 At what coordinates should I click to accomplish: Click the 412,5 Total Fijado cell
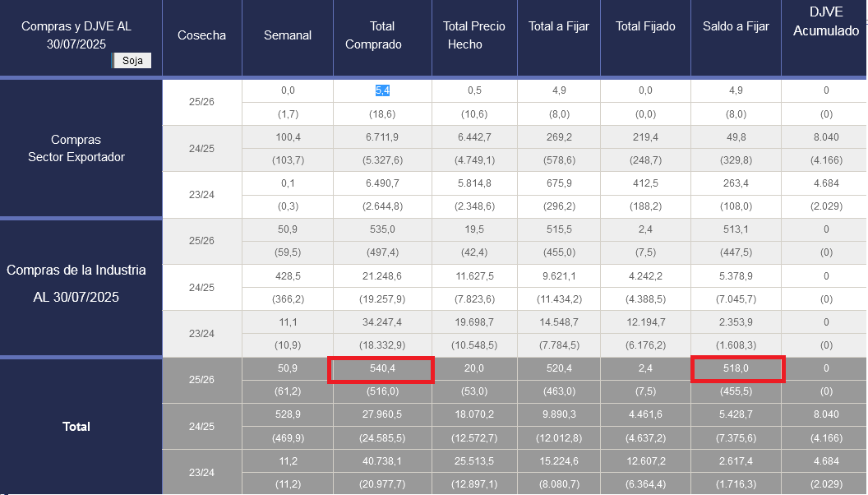645,183
